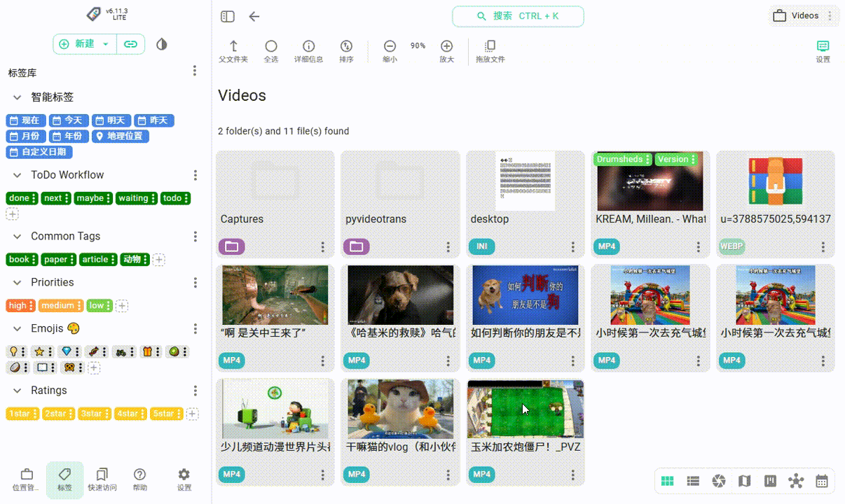This screenshot has height=504, width=845.
Task: Click the light bulb emoji tag
Action: pos(18,352)
